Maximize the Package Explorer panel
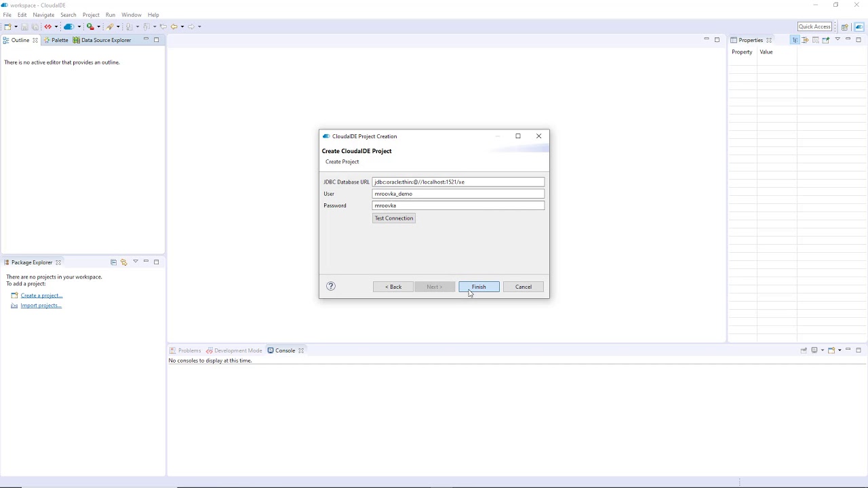868x488 pixels. tap(157, 262)
